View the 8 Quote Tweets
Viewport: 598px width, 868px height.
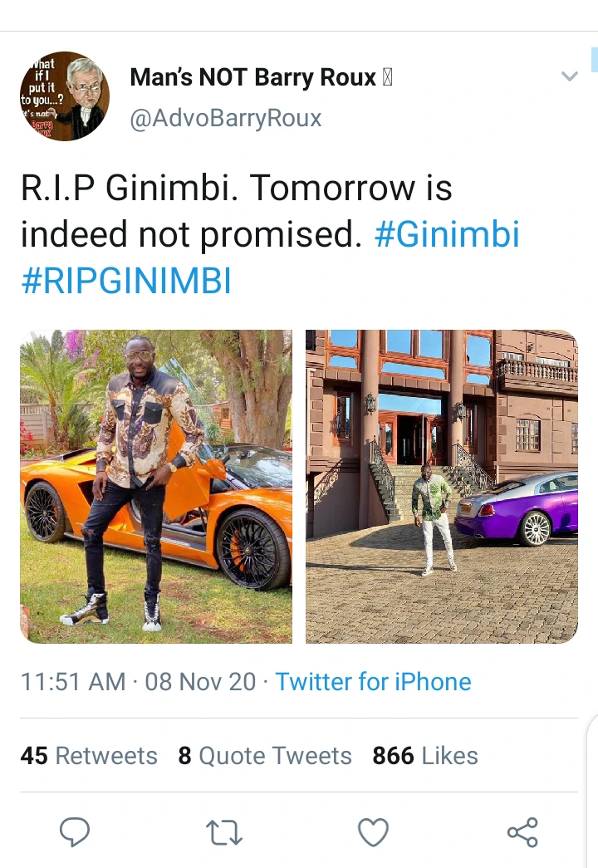265,756
